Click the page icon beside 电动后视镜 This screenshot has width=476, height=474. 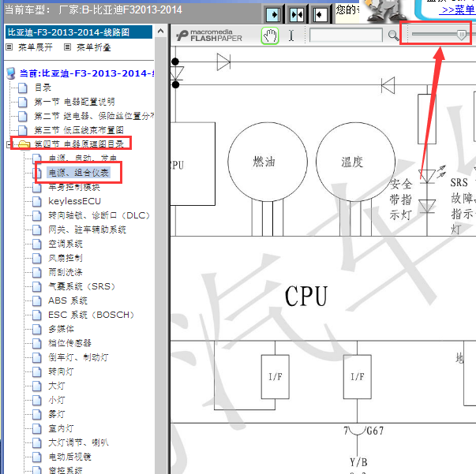(37, 457)
